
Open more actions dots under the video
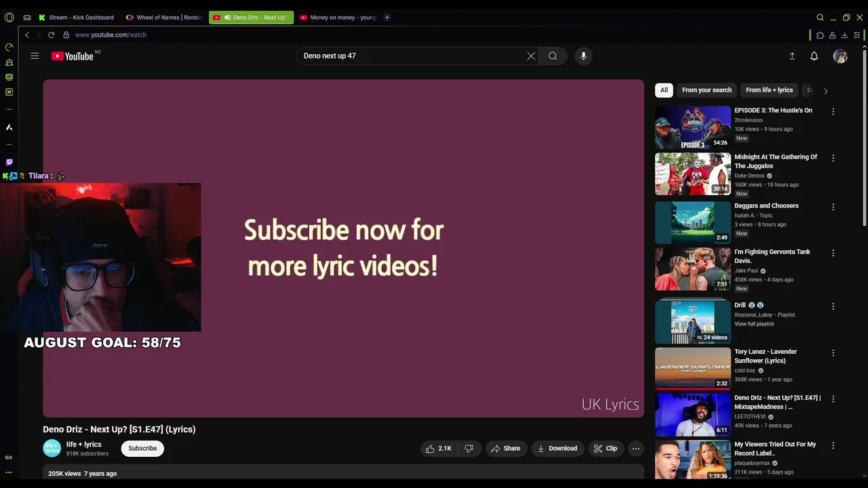point(635,449)
